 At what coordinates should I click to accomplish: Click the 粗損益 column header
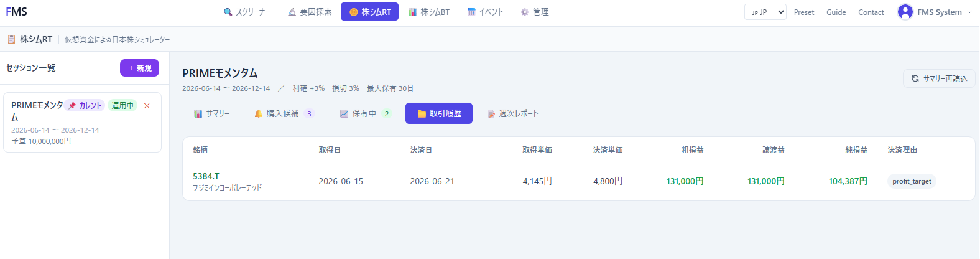pos(693,150)
